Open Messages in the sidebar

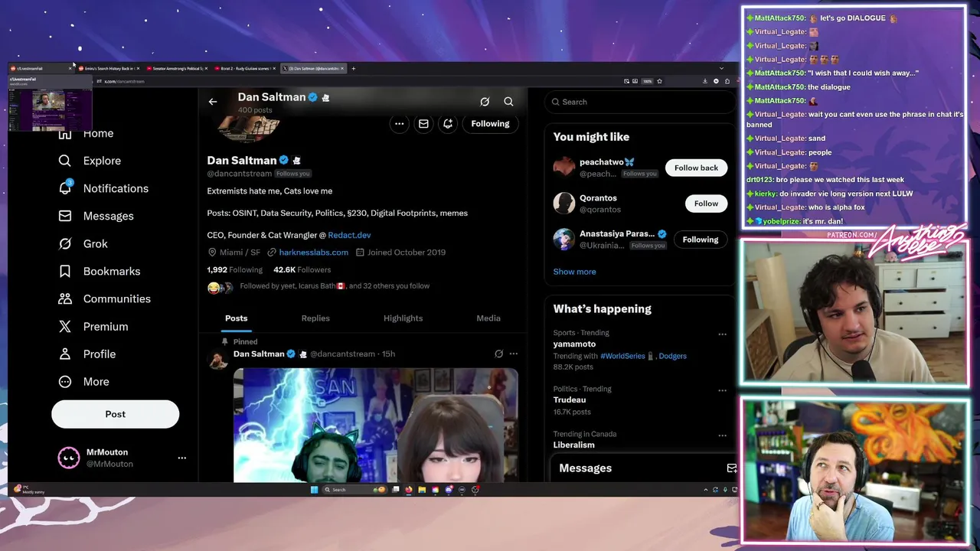click(x=96, y=216)
